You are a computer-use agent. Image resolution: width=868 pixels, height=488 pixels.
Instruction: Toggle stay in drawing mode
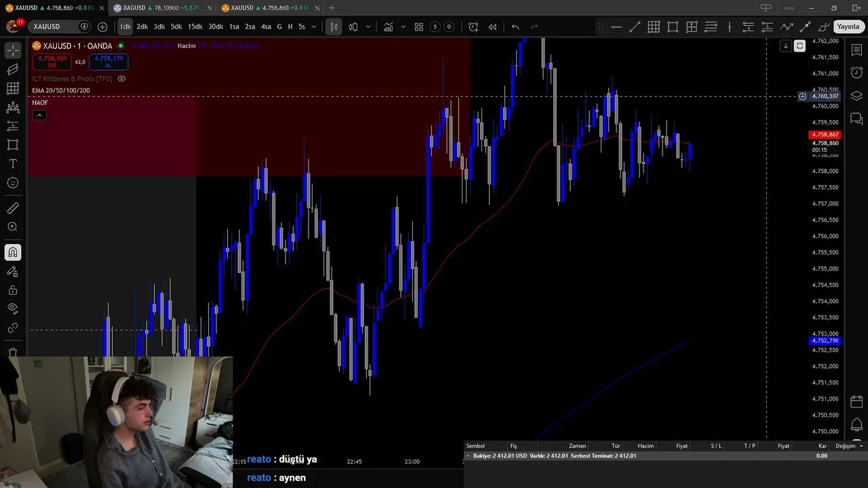coord(13,271)
